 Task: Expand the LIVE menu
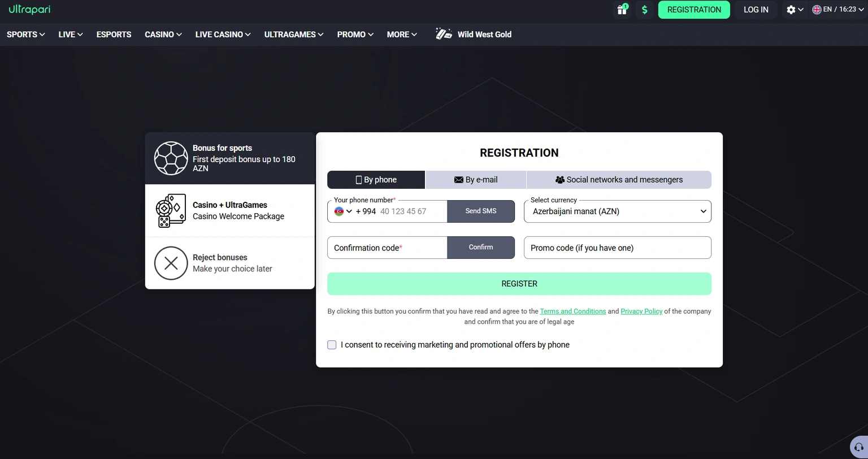[70, 34]
